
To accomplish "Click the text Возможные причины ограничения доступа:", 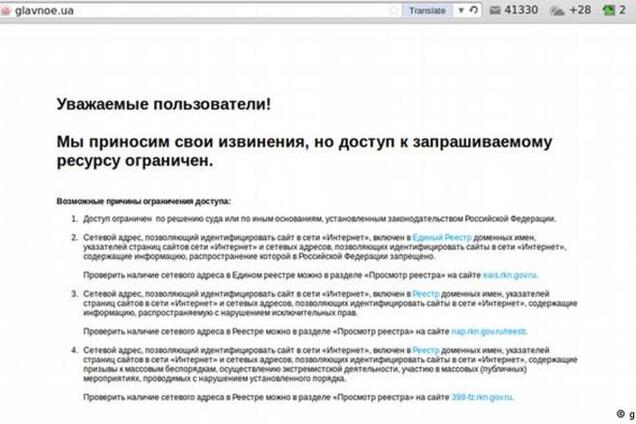I will coord(144,201).
